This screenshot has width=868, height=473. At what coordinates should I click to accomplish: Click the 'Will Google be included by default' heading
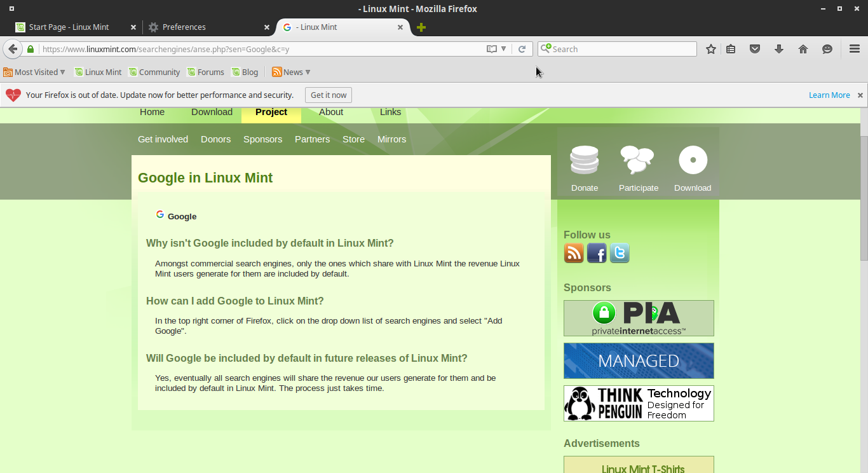click(307, 358)
